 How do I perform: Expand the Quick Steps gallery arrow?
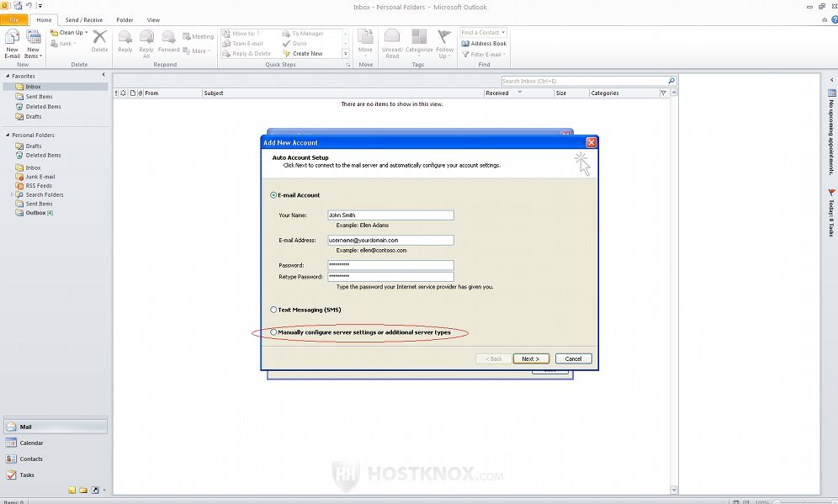(345, 54)
